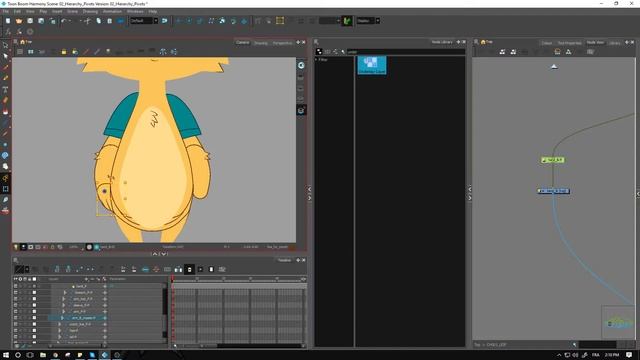Click the first node icon in Node View toolbar
The width and height of the screenshot is (640, 360).
coord(502,52)
